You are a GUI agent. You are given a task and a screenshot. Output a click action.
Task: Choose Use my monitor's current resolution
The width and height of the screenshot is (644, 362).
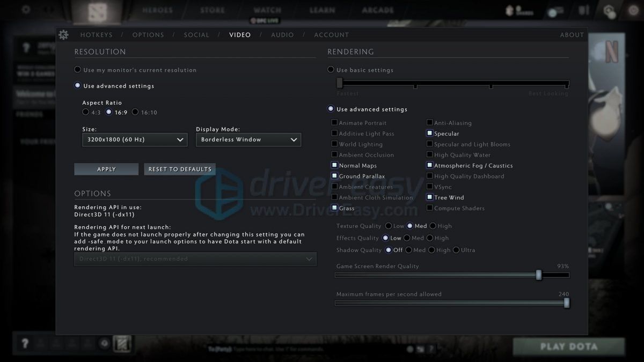coord(78,70)
